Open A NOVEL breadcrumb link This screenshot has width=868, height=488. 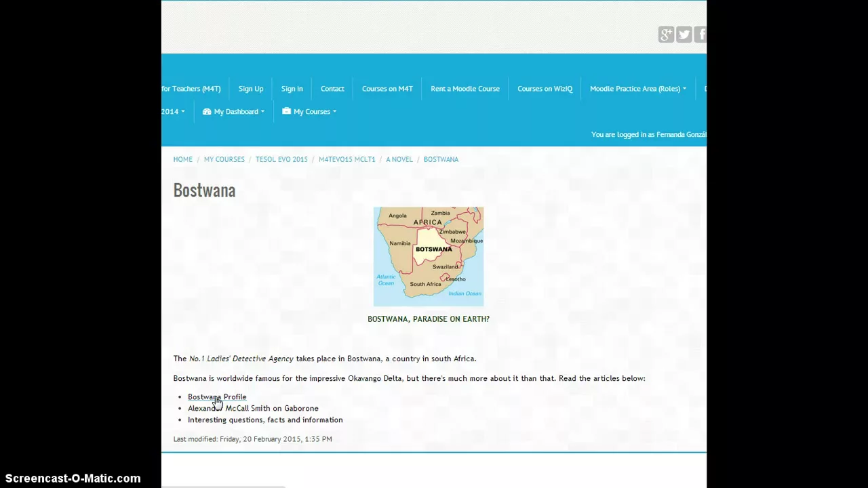coord(399,159)
